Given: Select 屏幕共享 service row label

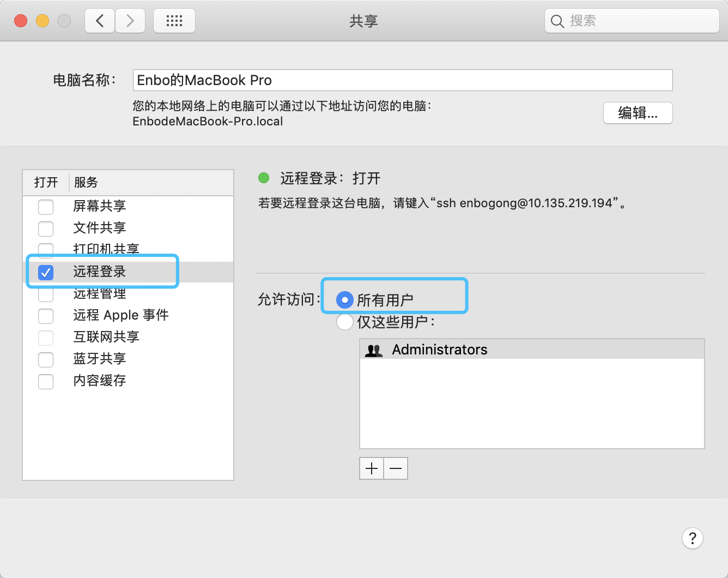Looking at the screenshot, I should tap(100, 206).
